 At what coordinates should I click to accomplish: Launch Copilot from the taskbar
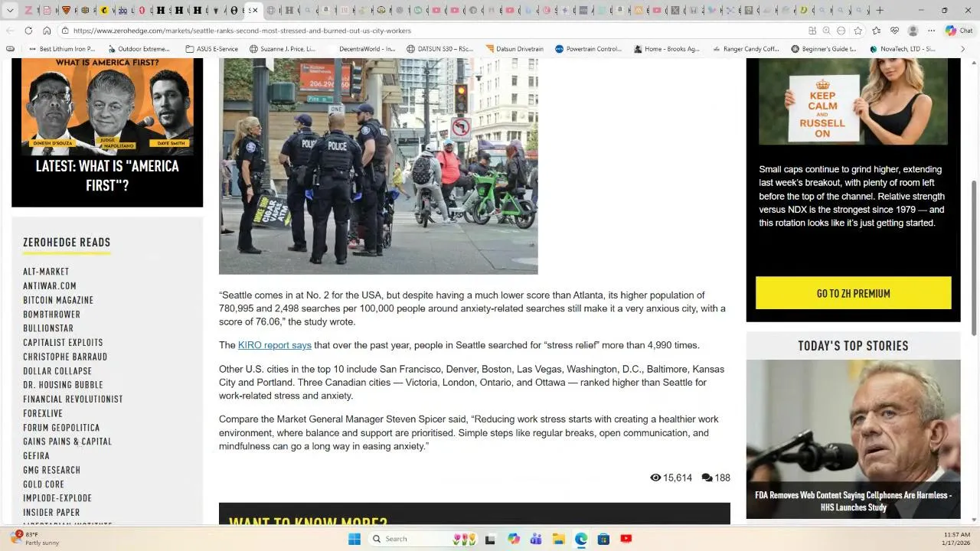pyautogui.click(x=513, y=539)
